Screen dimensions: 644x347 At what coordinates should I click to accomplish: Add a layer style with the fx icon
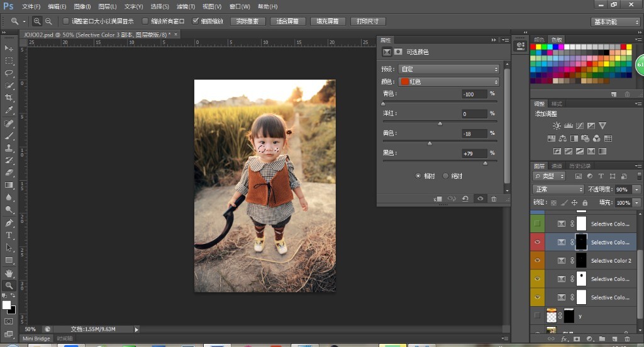coord(564,339)
